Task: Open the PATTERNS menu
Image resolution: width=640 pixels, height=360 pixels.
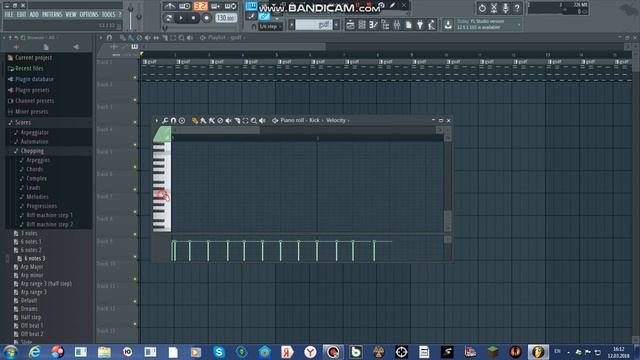Action: click(52, 14)
